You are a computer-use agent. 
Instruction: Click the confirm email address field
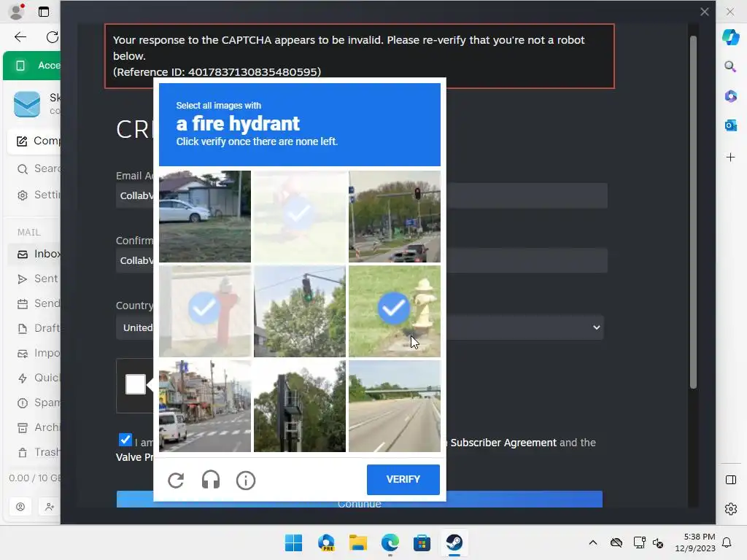362,260
